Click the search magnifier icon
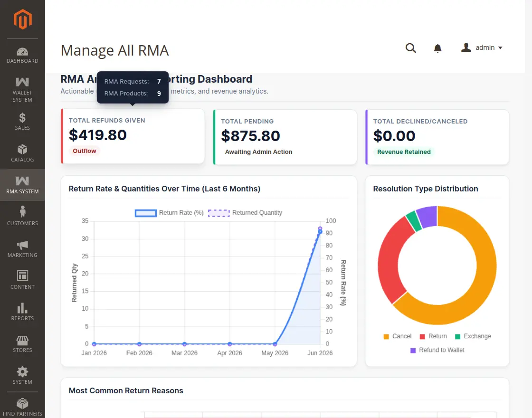 click(410, 48)
